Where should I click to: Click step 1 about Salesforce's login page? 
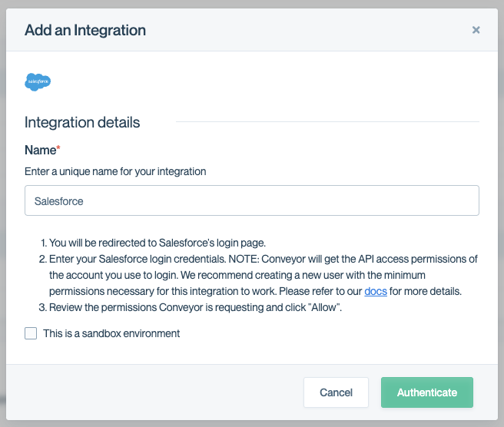(157, 243)
